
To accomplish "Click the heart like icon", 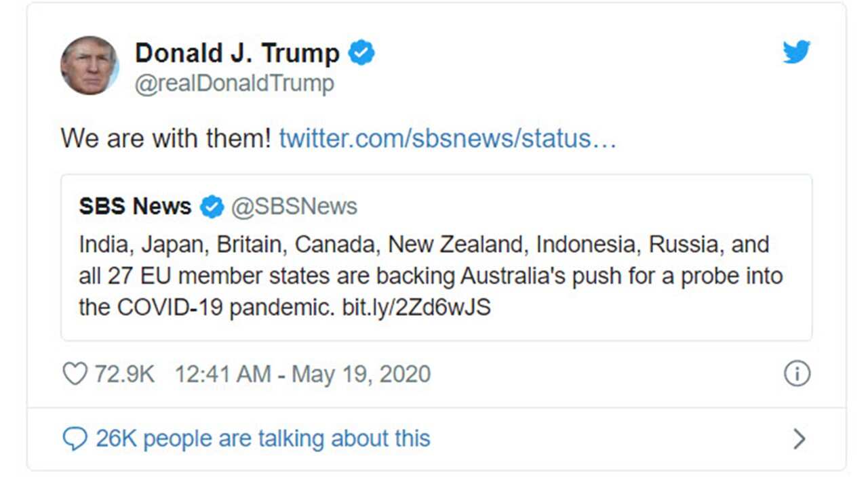I will (75, 374).
